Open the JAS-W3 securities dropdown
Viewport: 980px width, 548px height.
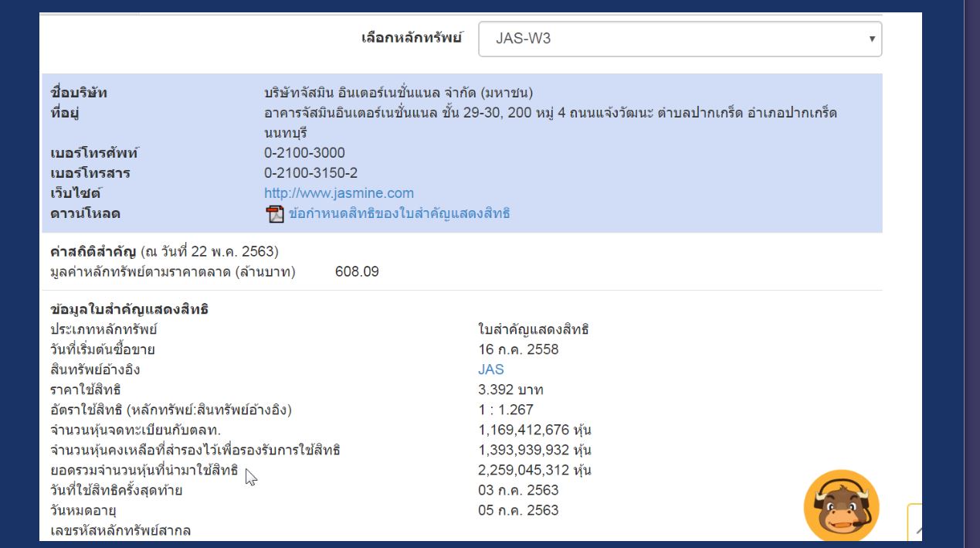tap(680, 39)
